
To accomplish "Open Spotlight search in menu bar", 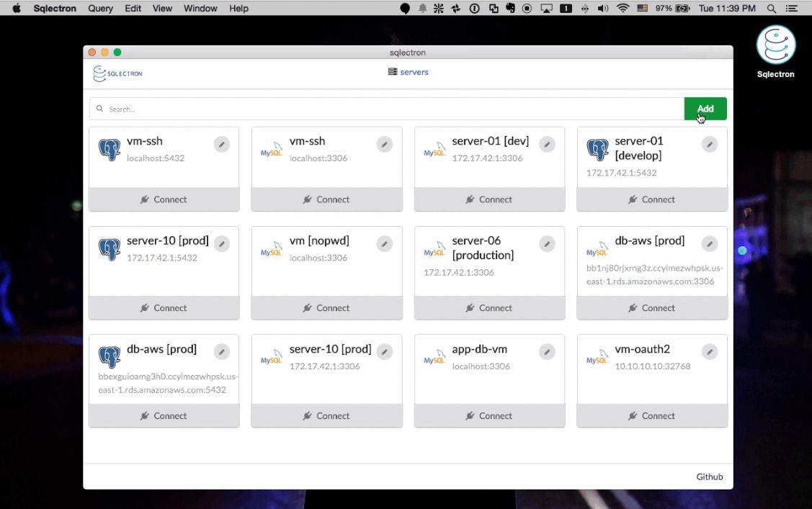I will [771, 8].
